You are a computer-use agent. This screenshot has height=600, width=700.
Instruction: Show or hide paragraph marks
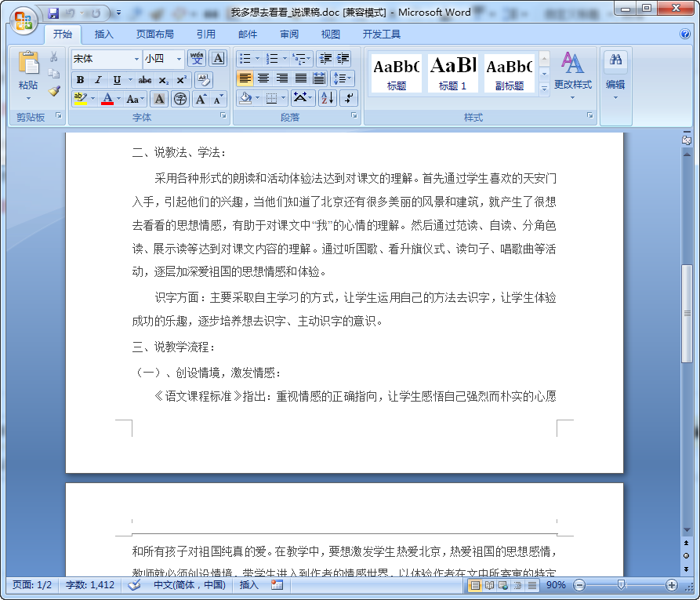coord(349,98)
